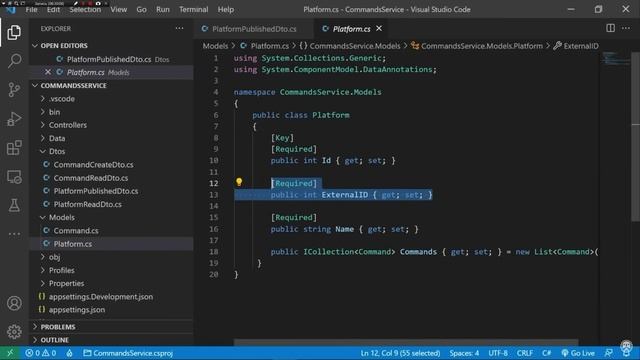Open the Terminal menu
This screenshot has height=360, width=640.
(193, 9)
